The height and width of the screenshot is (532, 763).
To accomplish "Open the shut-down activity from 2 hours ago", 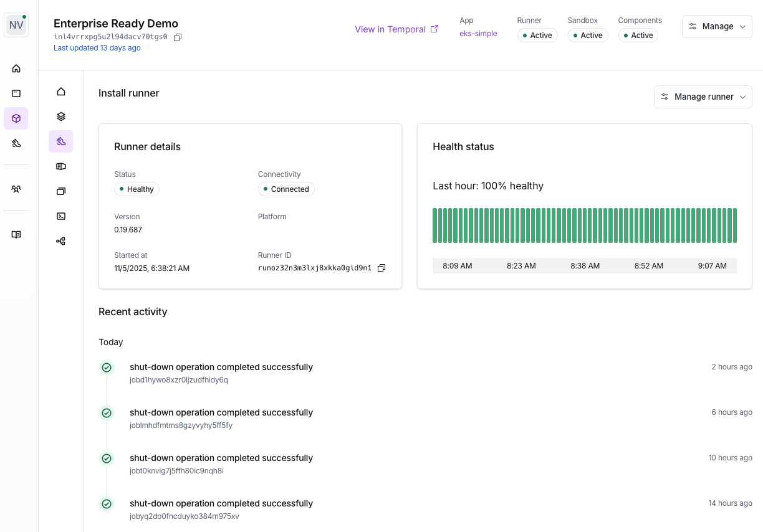I will 221,367.
